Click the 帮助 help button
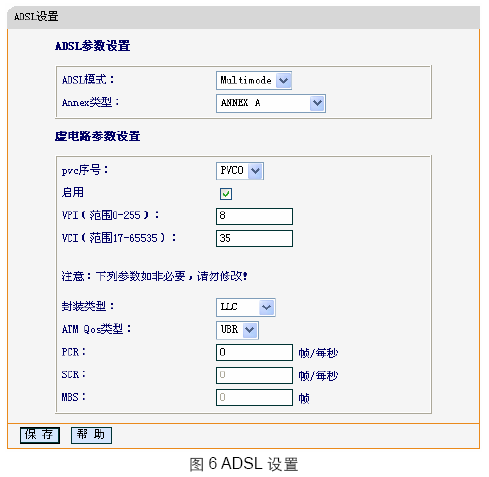Screen dimensions: 489x477 tap(91, 435)
